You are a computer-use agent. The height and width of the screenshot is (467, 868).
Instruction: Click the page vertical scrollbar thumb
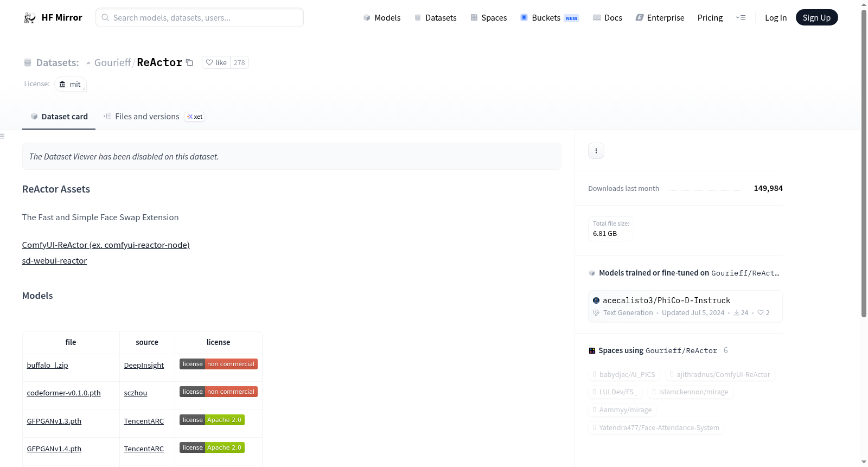pos(864,163)
